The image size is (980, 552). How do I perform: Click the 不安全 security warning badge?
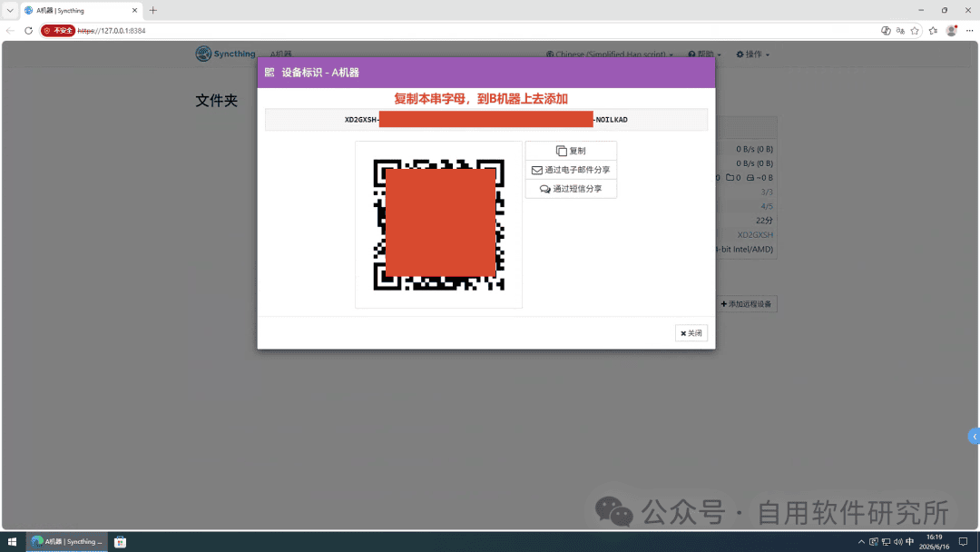[x=58, y=31]
